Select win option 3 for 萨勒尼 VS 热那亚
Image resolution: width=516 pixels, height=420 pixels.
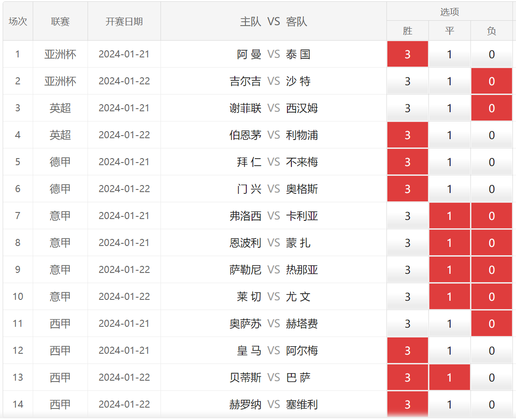[407, 269]
